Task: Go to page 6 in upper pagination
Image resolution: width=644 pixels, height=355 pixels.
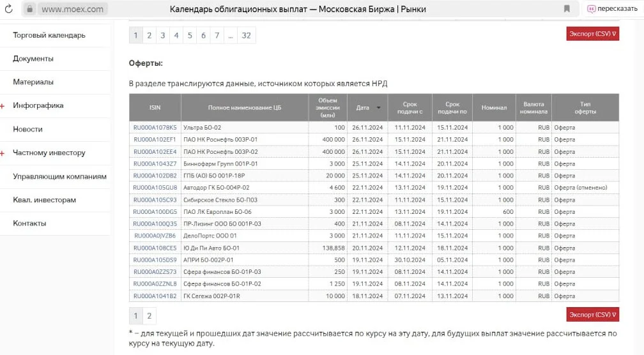Action: pyautogui.click(x=203, y=35)
